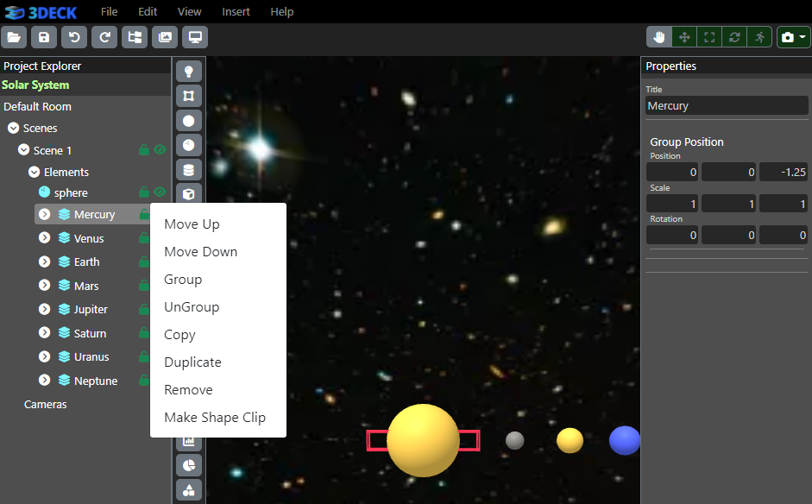The height and width of the screenshot is (504, 812).
Task: Undo the last action
Action: (74, 37)
